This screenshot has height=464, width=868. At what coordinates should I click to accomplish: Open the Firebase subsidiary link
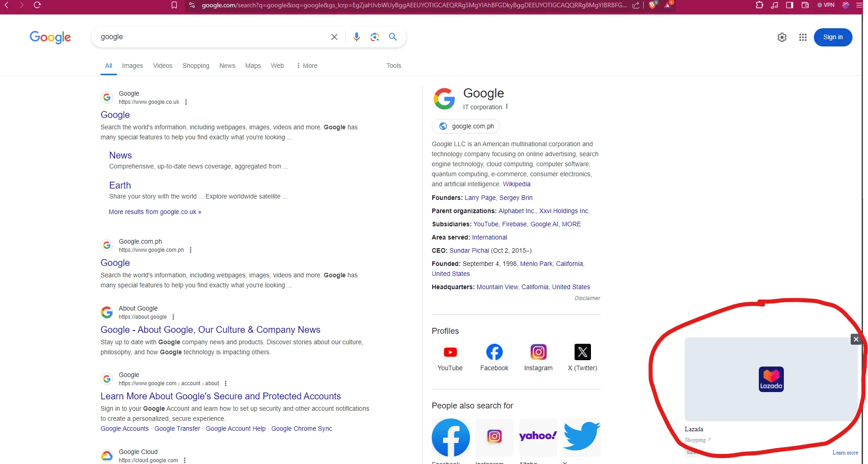[x=515, y=224]
